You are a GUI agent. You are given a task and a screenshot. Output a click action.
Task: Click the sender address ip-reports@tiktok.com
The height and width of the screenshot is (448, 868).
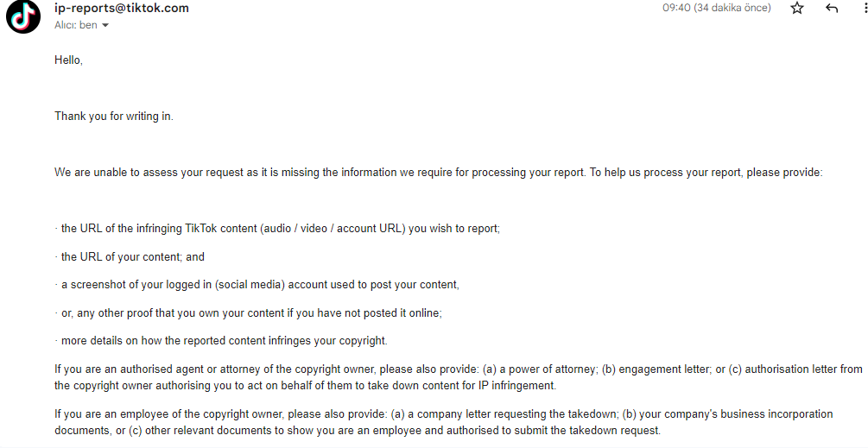point(121,8)
